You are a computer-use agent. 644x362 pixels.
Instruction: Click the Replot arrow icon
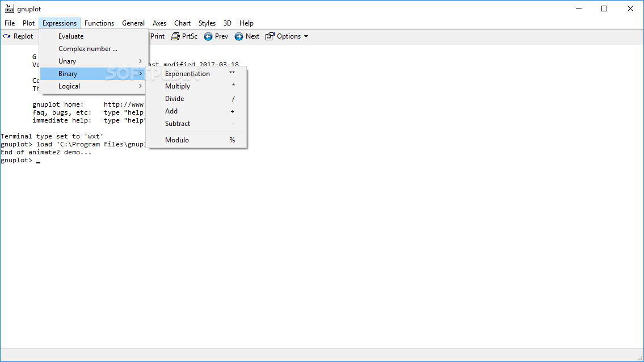click(x=7, y=36)
